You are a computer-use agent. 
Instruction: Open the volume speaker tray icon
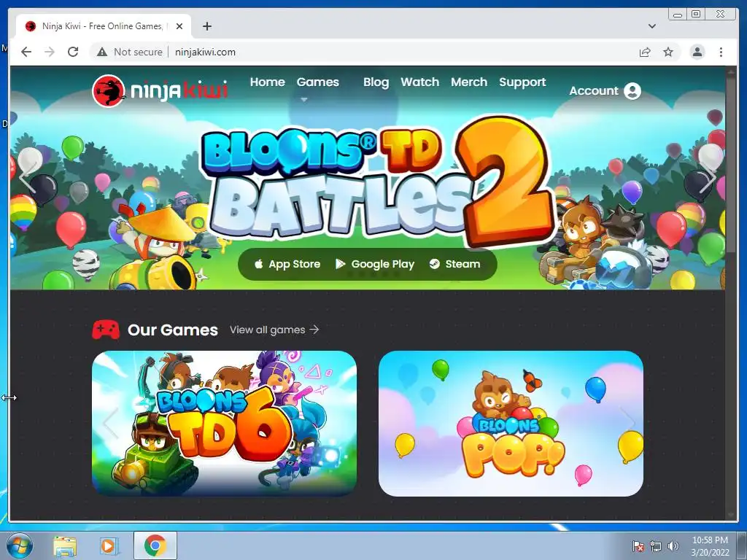[673, 546]
